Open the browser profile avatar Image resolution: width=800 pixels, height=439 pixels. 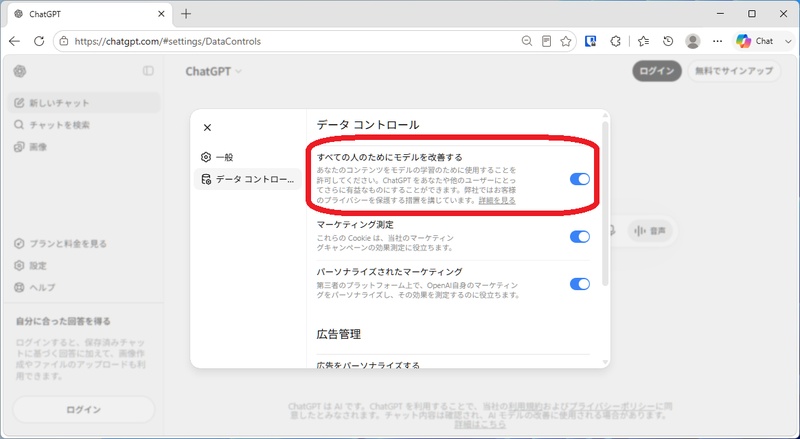pos(693,41)
